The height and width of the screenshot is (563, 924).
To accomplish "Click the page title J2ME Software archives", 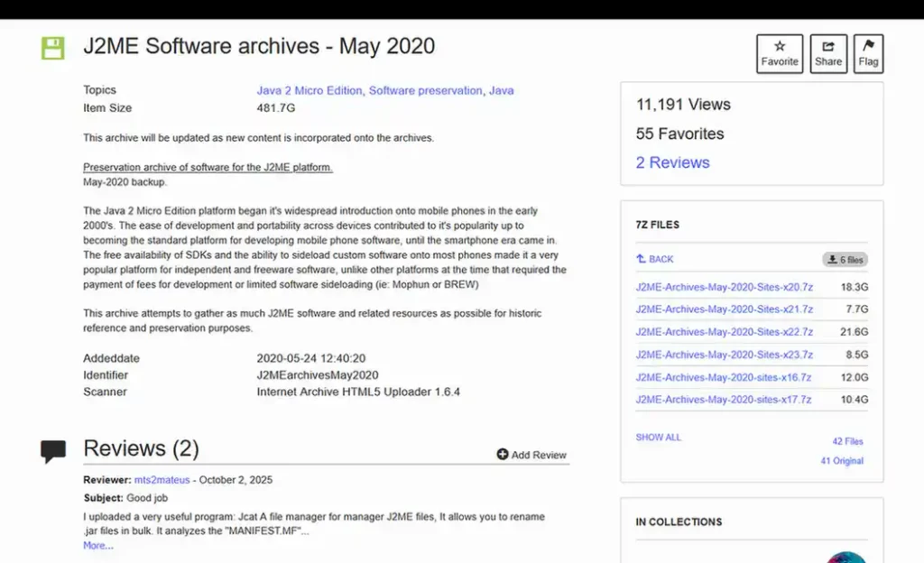I will click(x=259, y=46).
